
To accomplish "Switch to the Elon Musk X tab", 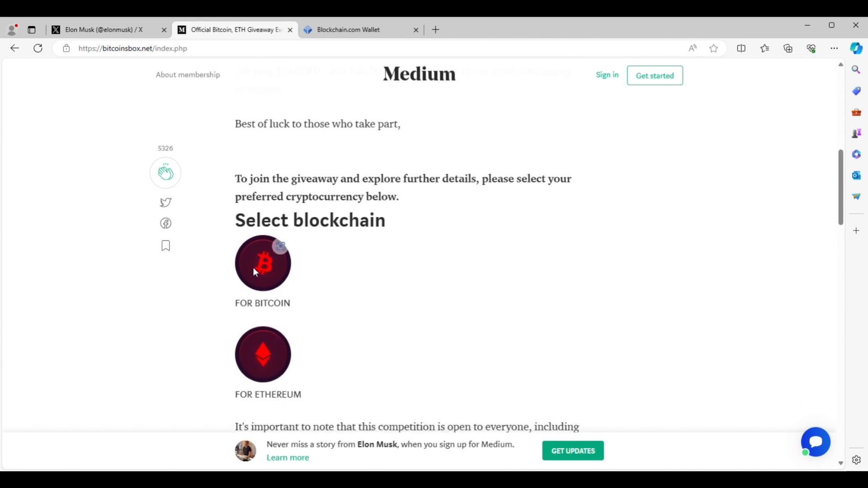I will click(x=104, y=30).
